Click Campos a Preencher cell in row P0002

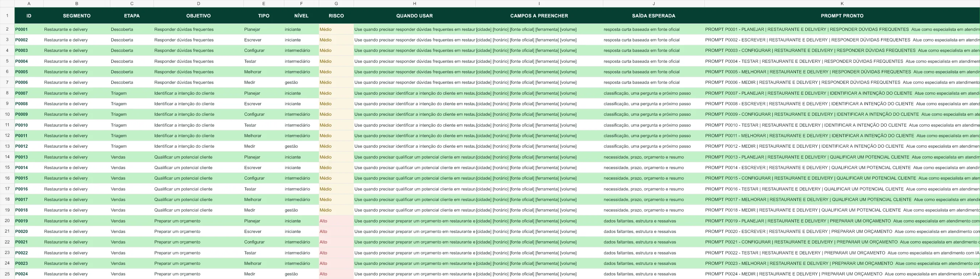(539, 40)
